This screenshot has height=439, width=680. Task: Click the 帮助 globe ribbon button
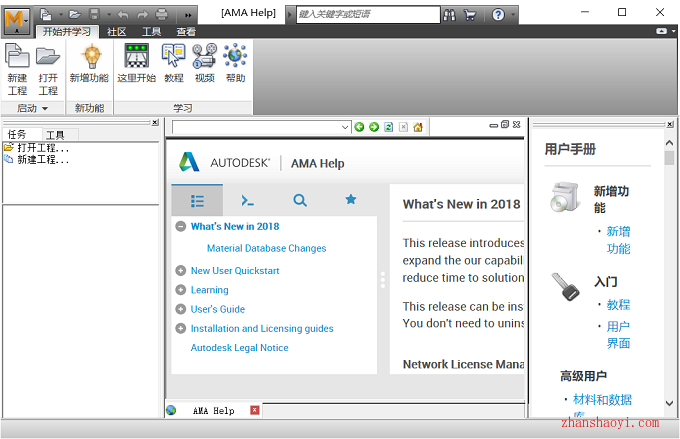[x=235, y=63]
